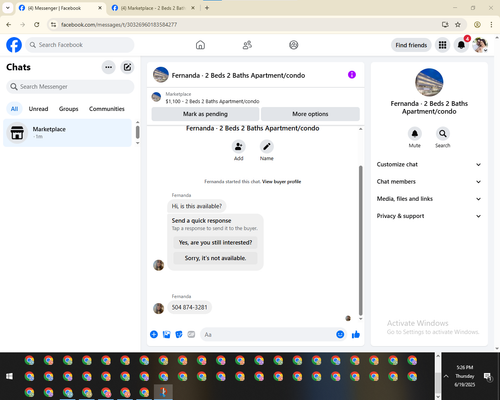Send quick reply Sorry, it's not available.
Image resolution: width=500 pixels, height=400 pixels.
215,258
